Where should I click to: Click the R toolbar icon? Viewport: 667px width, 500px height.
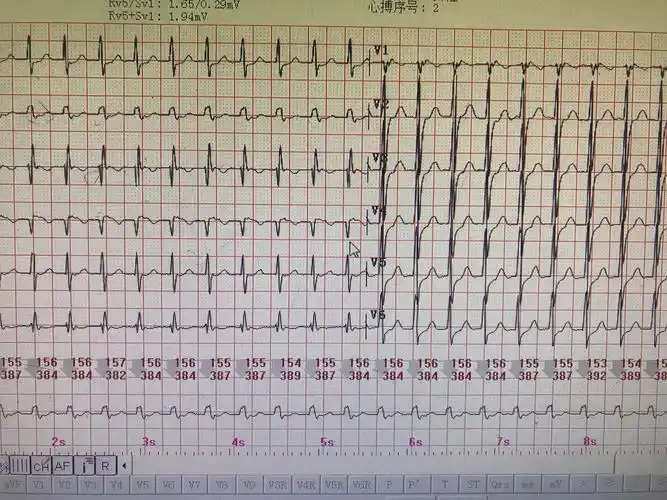click(105, 465)
